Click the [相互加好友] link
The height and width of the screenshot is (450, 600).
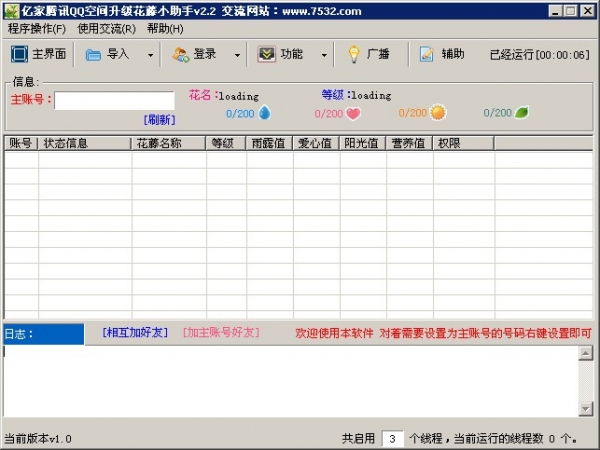[135, 333]
